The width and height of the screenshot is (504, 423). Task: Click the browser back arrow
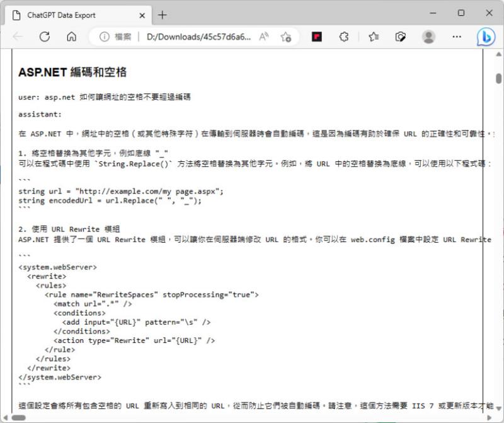pyautogui.click(x=18, y=37)
